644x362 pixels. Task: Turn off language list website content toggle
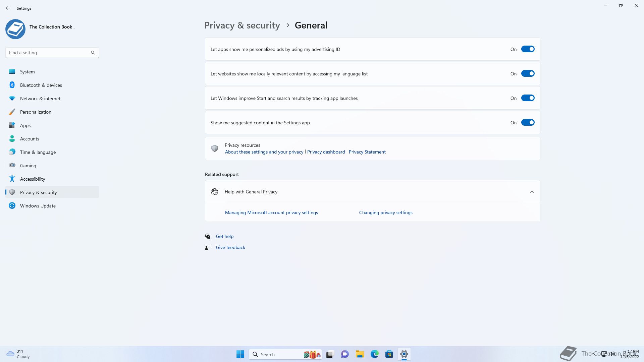click(528, 74)
